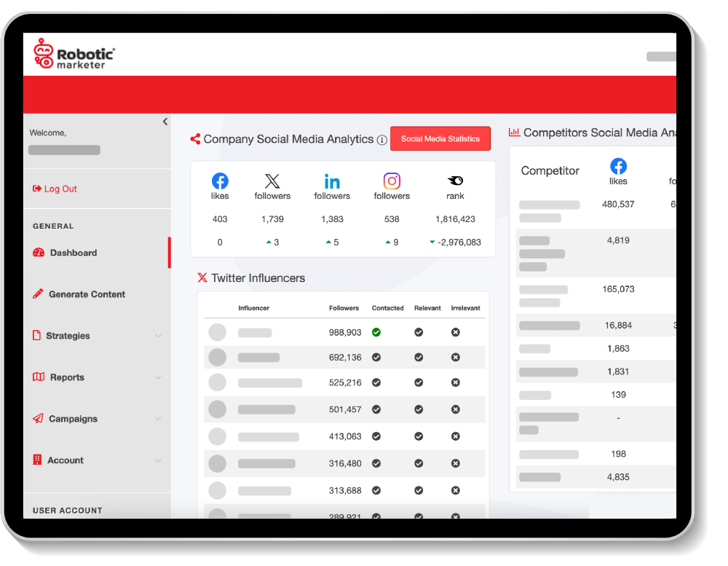Screen dimensions: 728x566
Task: Mark the 525,216 influencer as Irrelevant
Action: (x=456, y=382)
